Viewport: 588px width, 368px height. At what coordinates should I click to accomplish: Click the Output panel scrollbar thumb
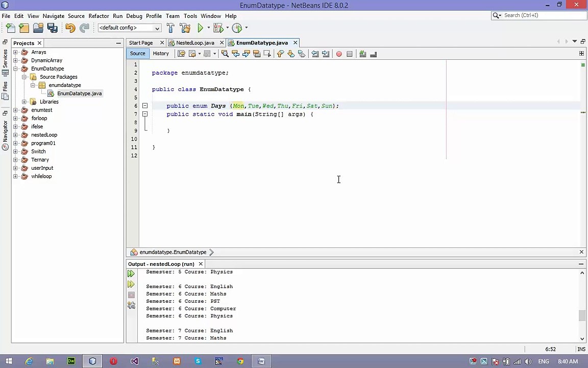pos(582,315)
